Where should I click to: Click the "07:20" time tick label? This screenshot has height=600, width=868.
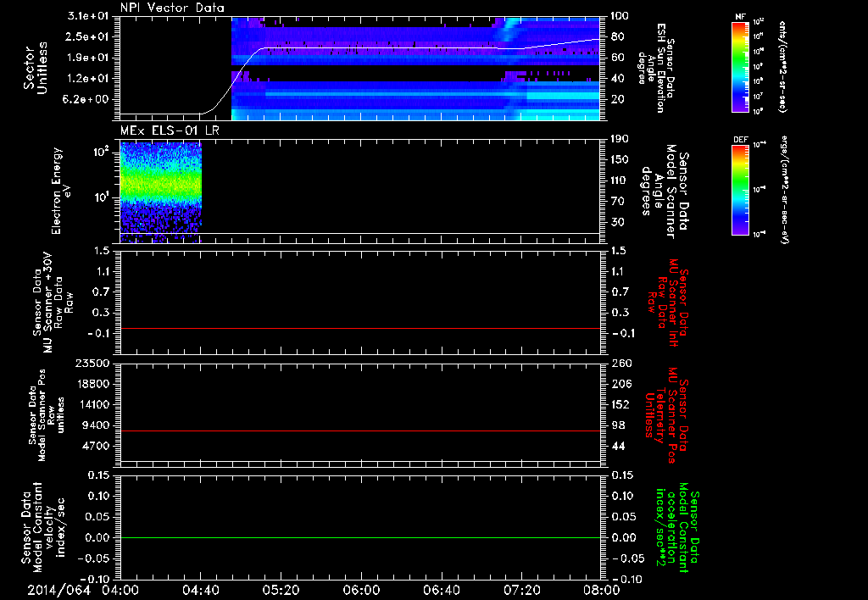point(521,590)
